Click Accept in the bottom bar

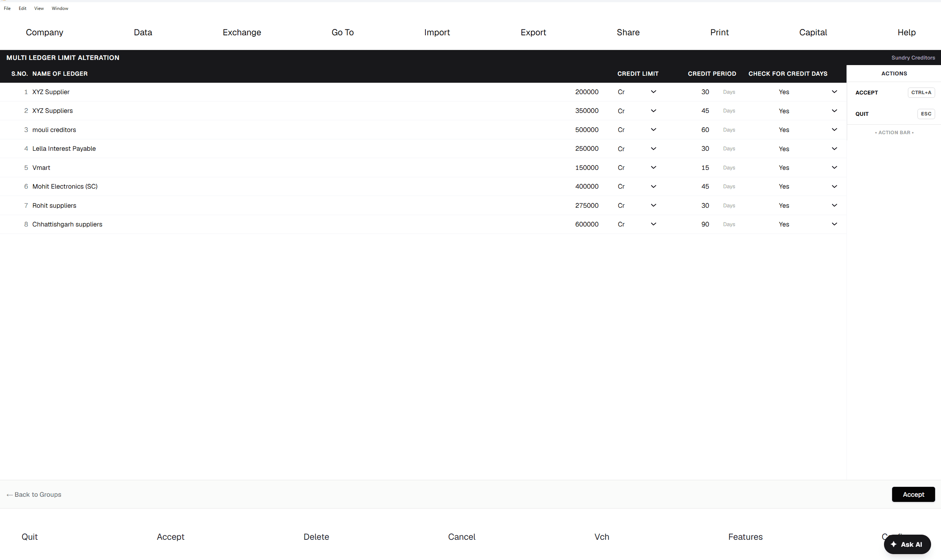(171, 536)
